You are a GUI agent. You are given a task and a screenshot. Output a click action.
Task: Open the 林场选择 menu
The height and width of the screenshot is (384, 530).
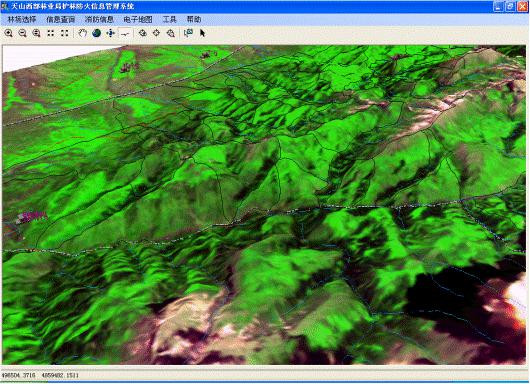[22, 20]
